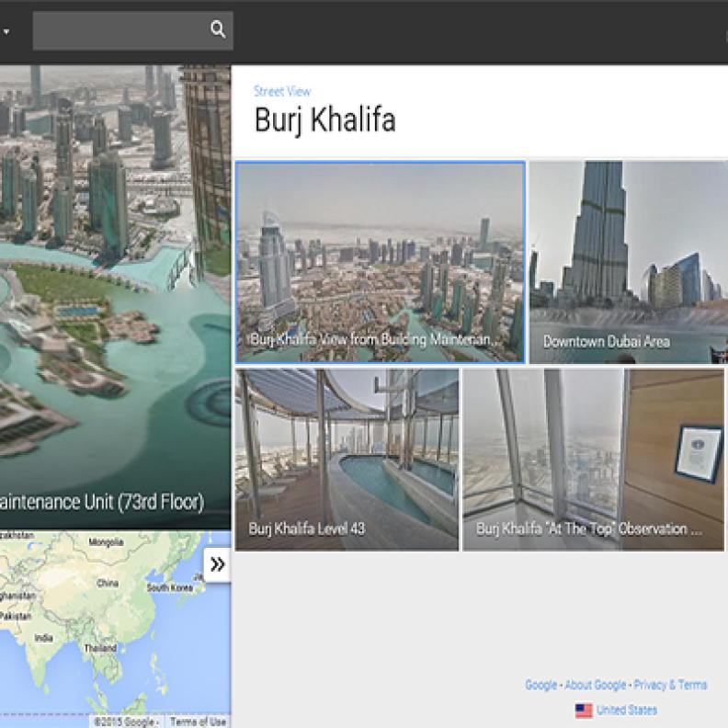Screen dimensions: 728x728
Task: Open the Privacy & Terms link
Action: pos(670,685)
